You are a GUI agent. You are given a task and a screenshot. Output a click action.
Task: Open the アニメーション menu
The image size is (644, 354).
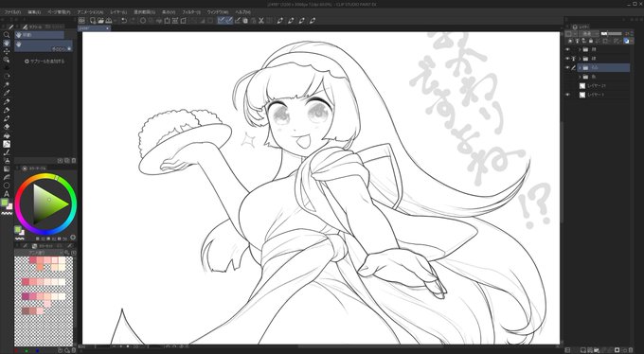90,12
